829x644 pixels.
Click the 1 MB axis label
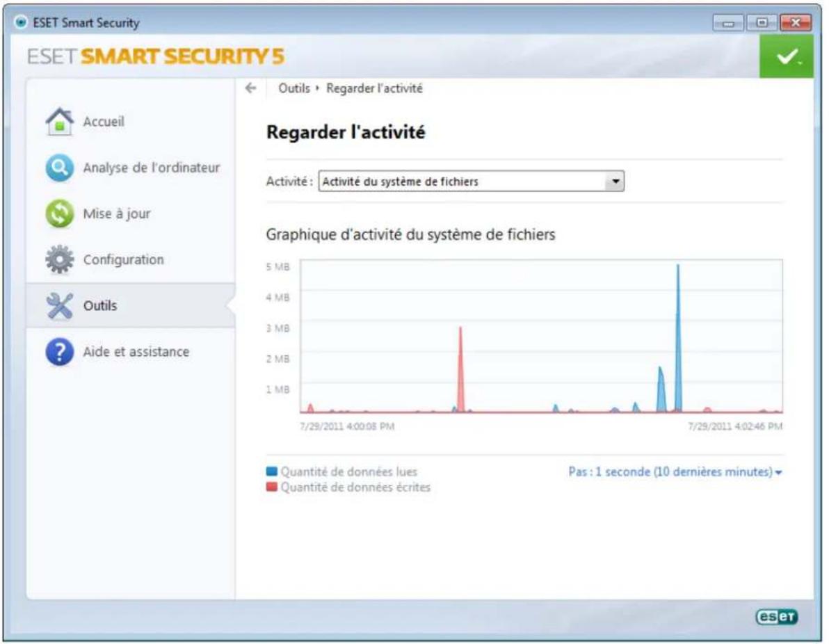[x=278, y=389]
